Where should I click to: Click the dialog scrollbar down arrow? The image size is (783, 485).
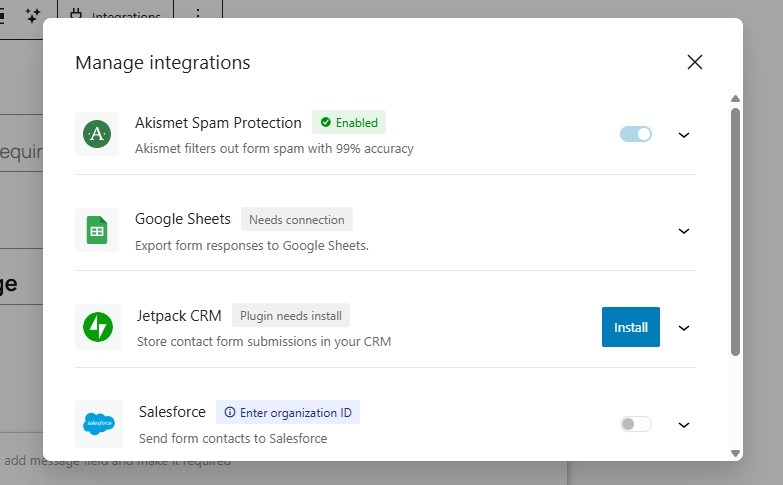click(x=735, y=453)
